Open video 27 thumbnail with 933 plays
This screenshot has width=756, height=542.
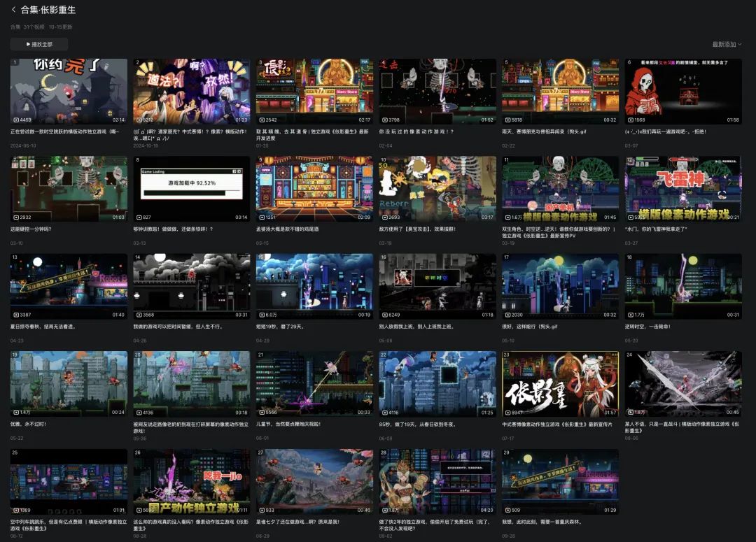315,482
